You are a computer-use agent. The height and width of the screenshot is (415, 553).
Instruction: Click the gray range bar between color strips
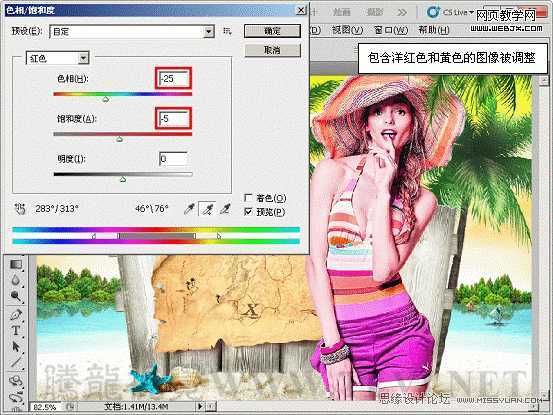[x=156, y=236]
